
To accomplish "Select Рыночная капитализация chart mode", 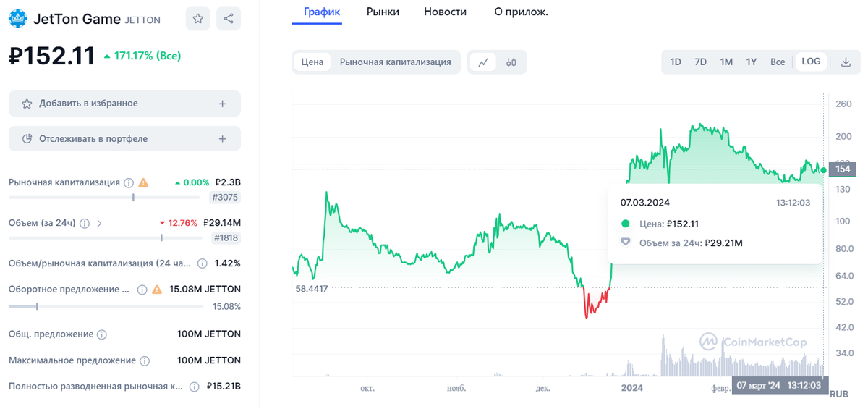I will tap(395, 62).
